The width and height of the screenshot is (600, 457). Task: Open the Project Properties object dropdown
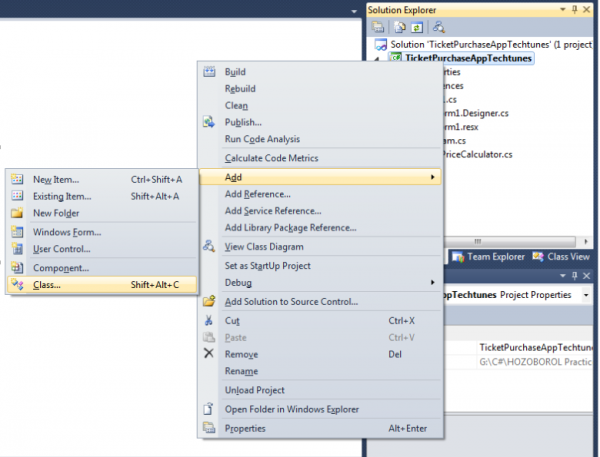coord(586,295)
